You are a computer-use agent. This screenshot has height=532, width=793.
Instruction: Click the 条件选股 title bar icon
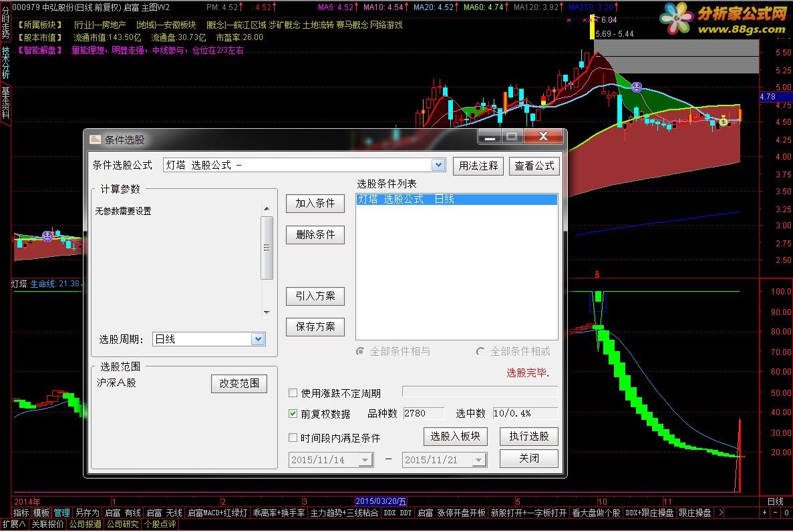click(x=95, y=140)
